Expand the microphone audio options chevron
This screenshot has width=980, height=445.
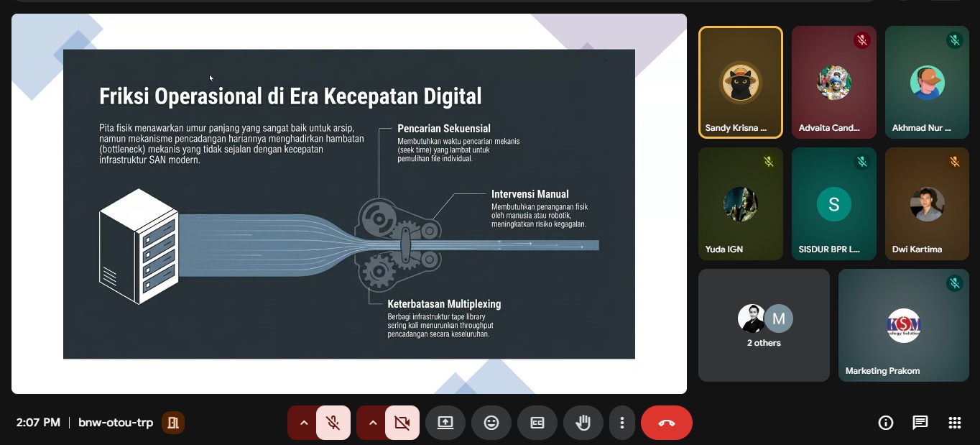(x=303, y=423)
